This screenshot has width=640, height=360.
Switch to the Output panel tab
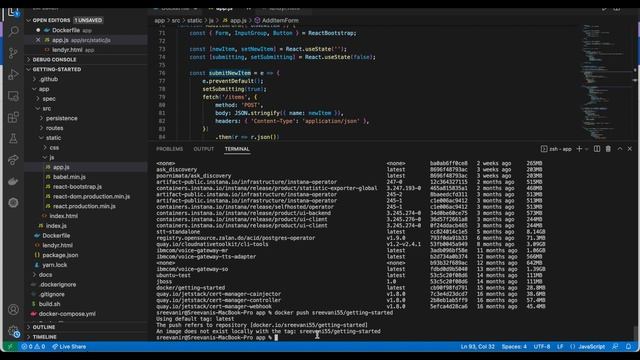204,149
